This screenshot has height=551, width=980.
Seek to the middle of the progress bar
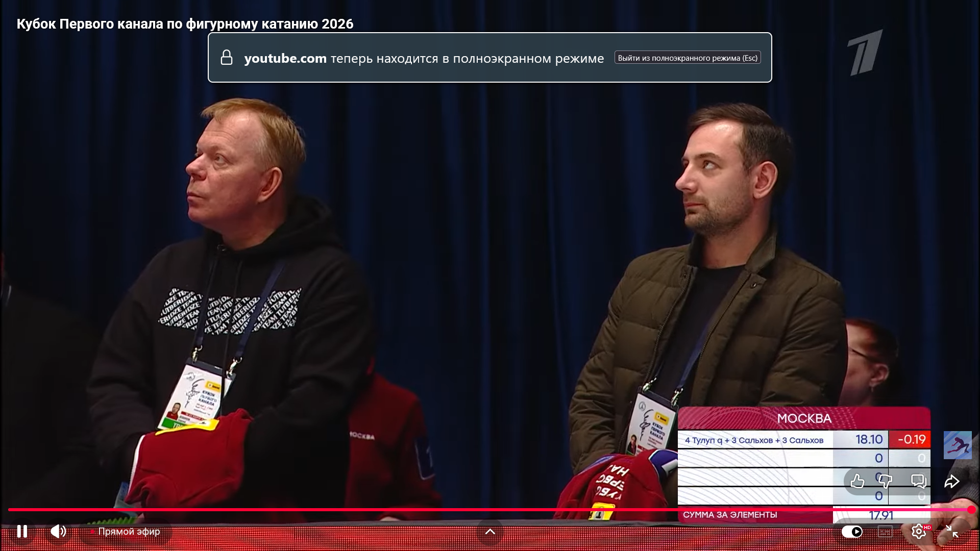490,509
